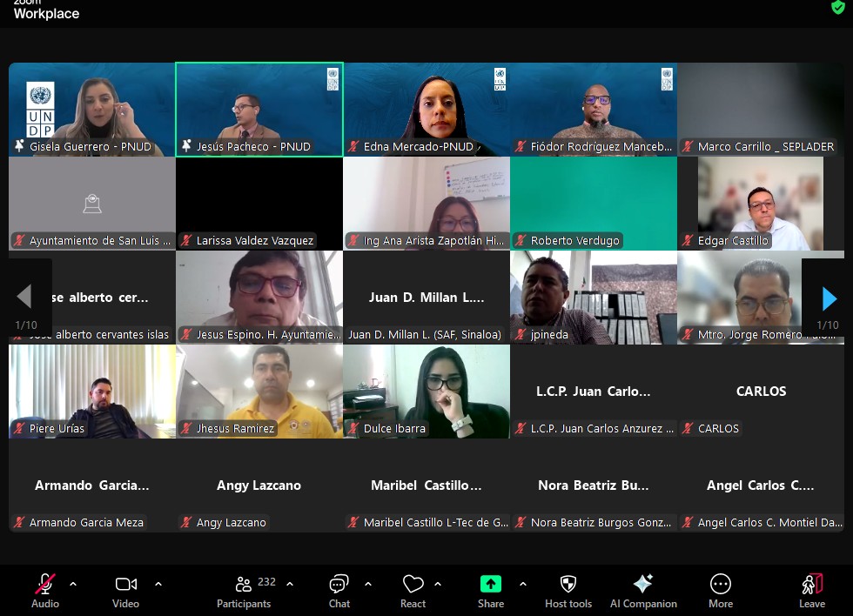Click the Zoom Workplace title text

(x=46, y=10)
